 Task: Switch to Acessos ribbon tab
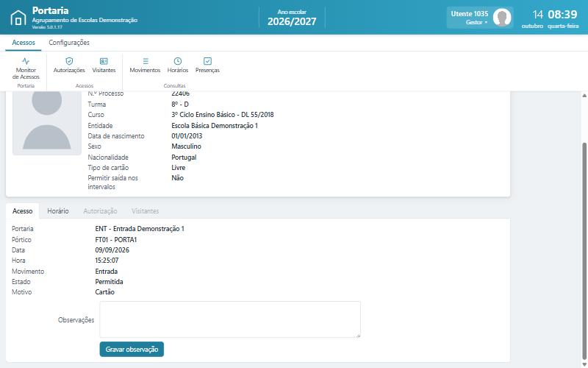(x=24, y=43)
